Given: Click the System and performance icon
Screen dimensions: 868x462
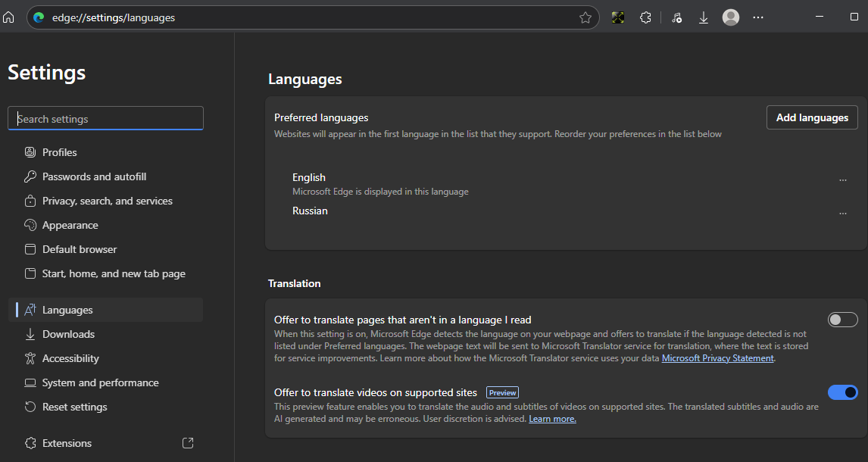Looking at the screenshot, I should coord(30,383).
